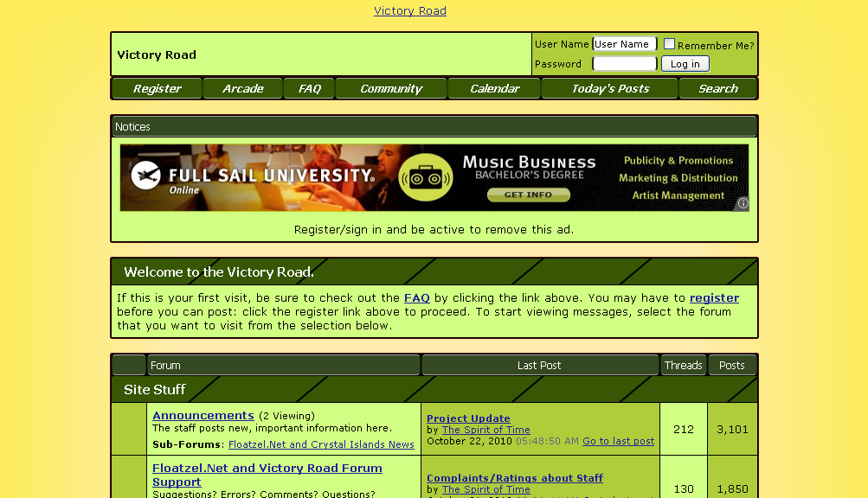Open the Announcements forum
The width and height of the screenshot is (868, 498).
(203, 416)
